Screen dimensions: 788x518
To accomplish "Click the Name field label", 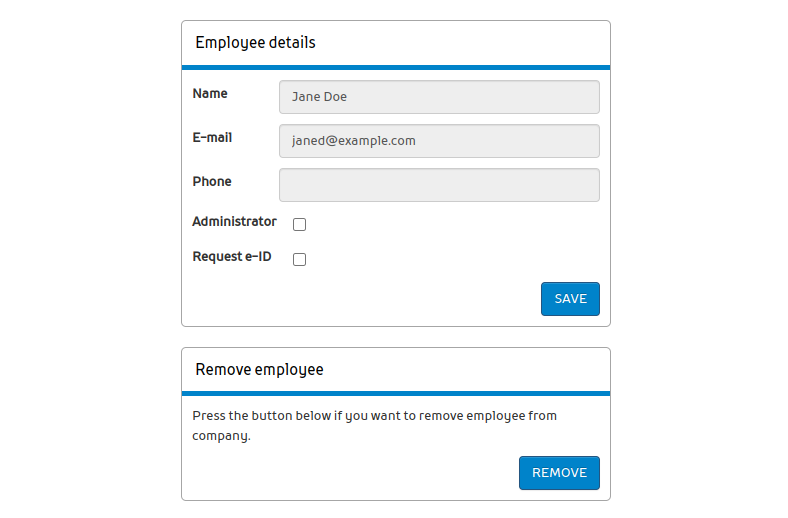I will [210, 94].
